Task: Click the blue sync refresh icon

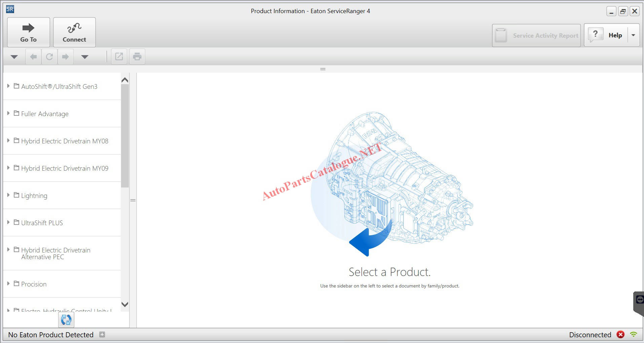Action: 66,319
